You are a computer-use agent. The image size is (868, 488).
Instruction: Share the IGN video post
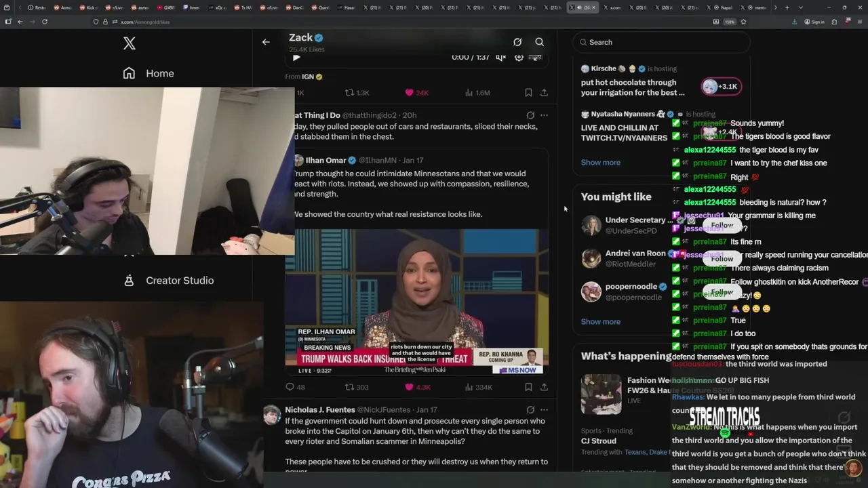(x=544, y=93)
